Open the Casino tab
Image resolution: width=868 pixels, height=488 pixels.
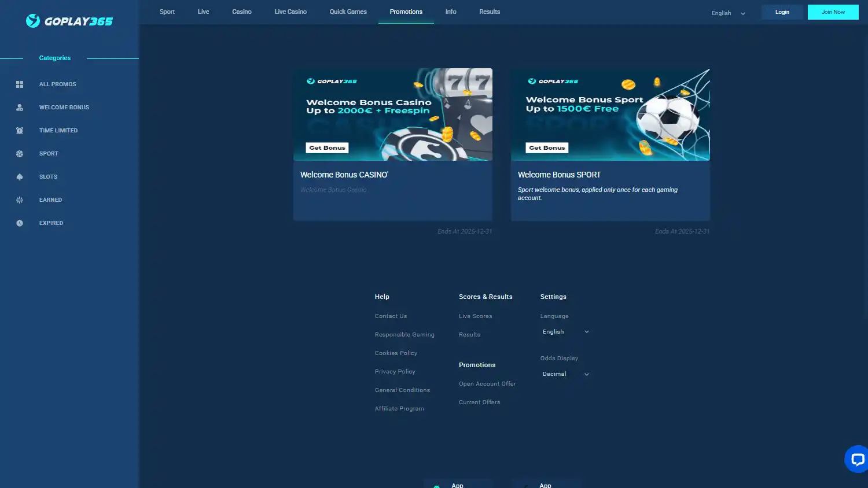coord(242,12)
